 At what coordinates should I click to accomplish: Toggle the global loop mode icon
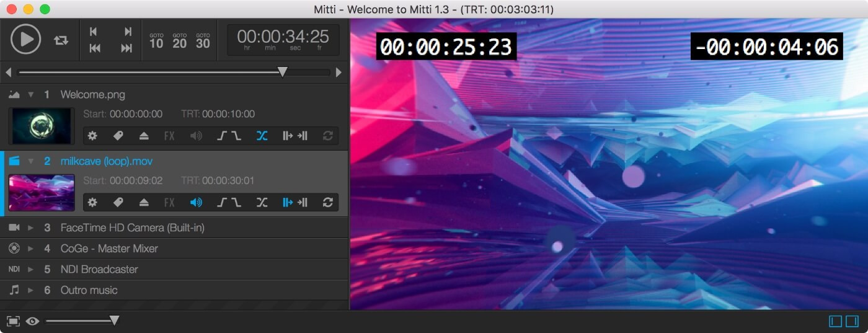tap(61, 40)
